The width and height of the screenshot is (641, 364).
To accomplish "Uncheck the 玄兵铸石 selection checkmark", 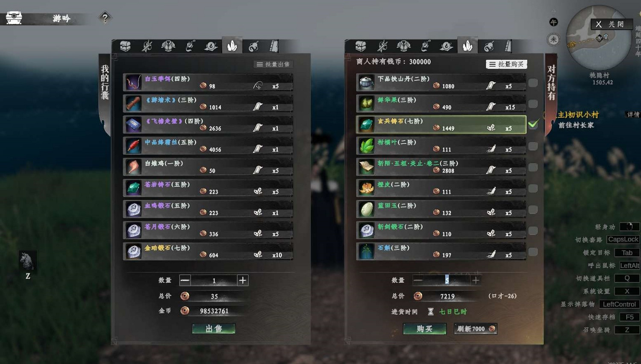I will click(533, 124).
